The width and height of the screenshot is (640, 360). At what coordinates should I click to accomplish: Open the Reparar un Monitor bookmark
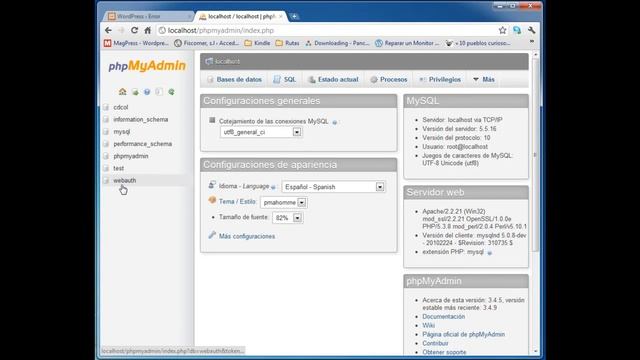(x=407, y=43)
